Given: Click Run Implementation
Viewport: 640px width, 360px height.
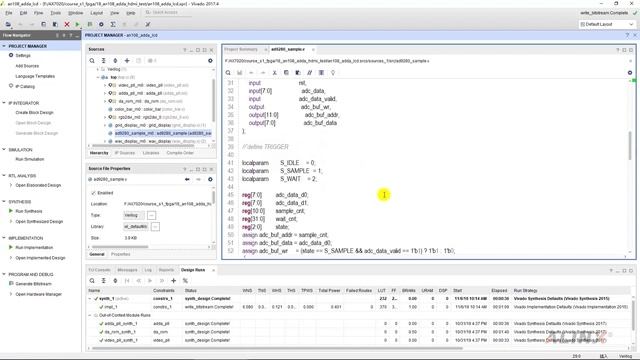Looking at the screenshot, I should coord(34,248).
